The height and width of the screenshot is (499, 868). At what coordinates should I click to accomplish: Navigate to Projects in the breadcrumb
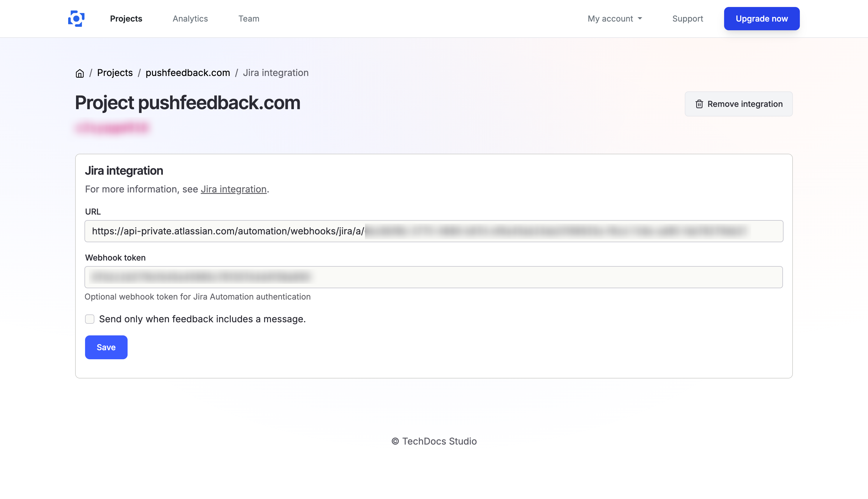[115, 73]
